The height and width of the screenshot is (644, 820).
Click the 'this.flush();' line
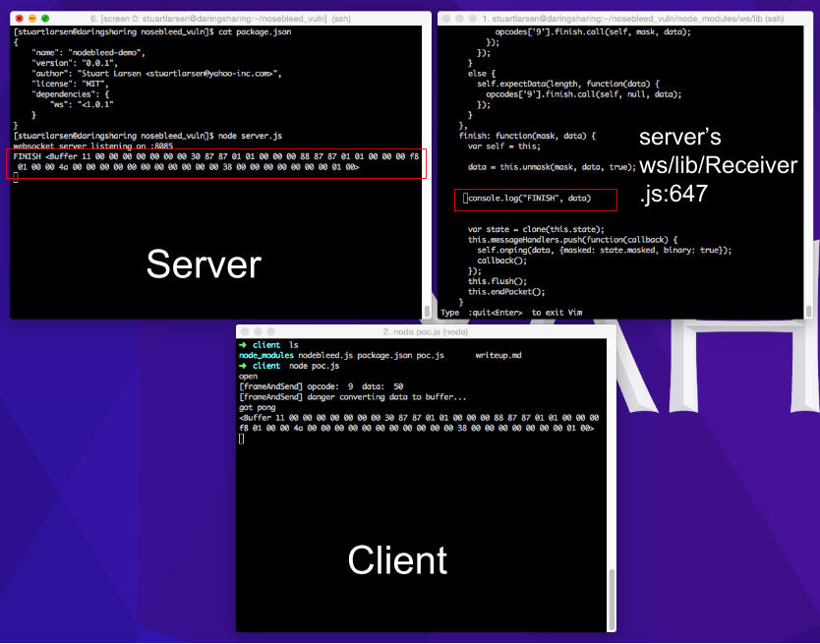click(x=498, y=281)
